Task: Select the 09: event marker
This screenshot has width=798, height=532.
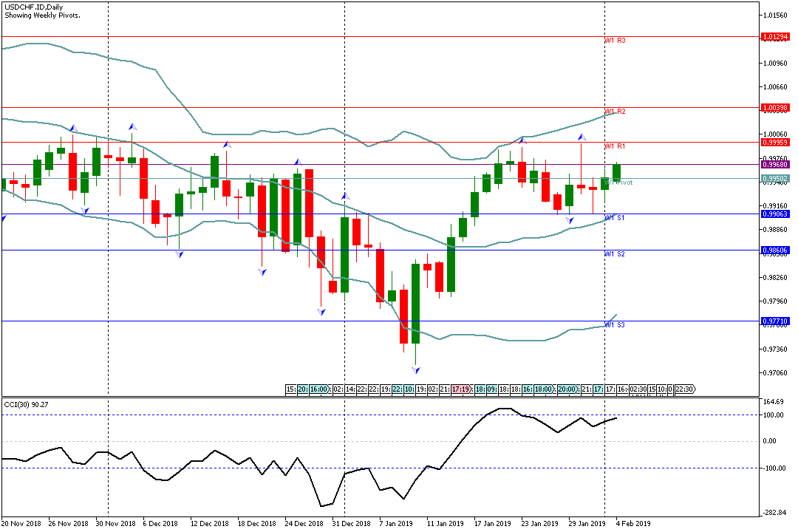Action: (x=492, y=389)
